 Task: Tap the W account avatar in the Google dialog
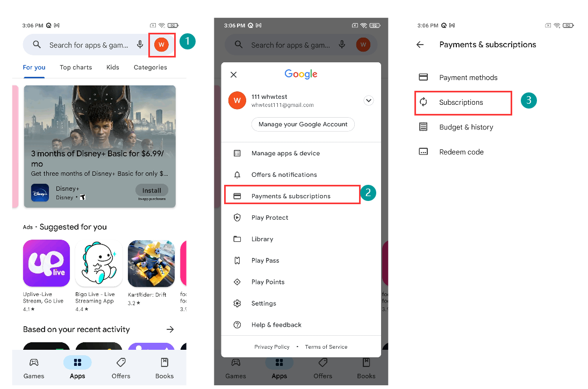coord(238,100)
